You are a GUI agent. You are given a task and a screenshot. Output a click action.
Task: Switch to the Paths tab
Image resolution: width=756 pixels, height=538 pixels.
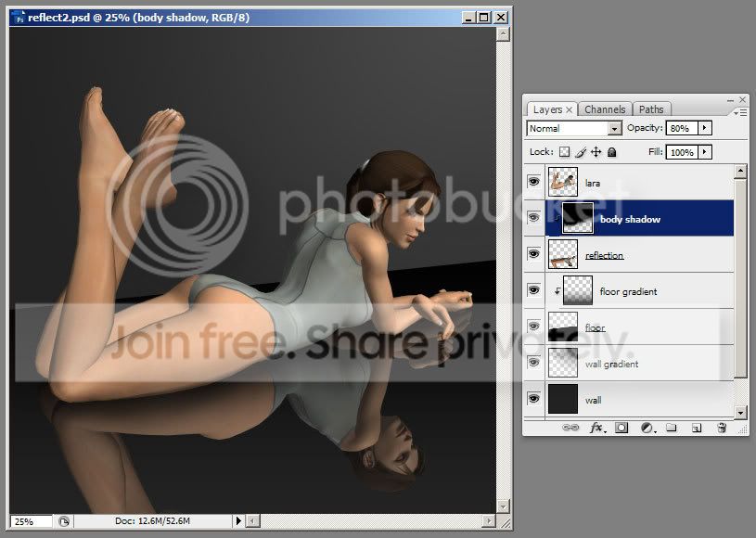tap(651, 109)
